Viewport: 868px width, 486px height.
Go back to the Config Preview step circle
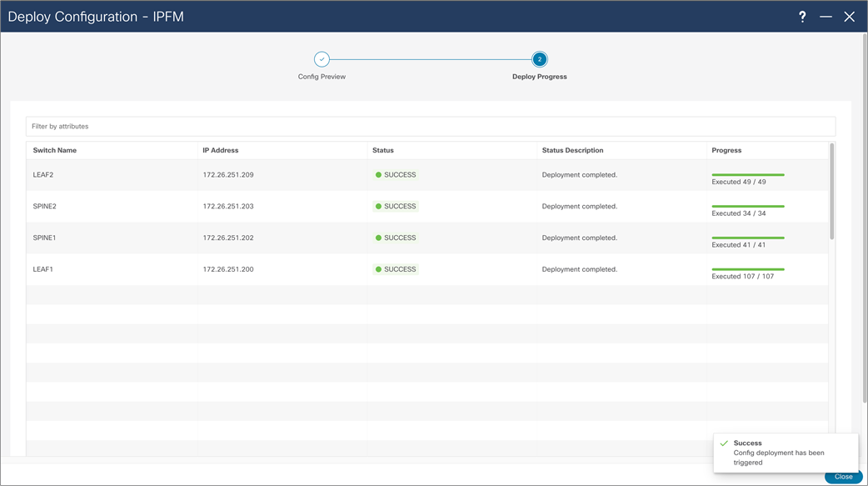pos(322,59)
